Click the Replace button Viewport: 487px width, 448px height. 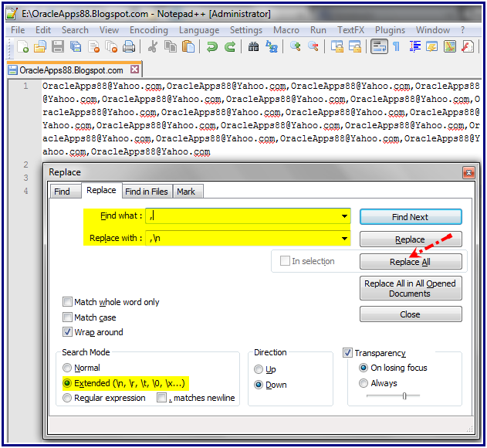411,239
